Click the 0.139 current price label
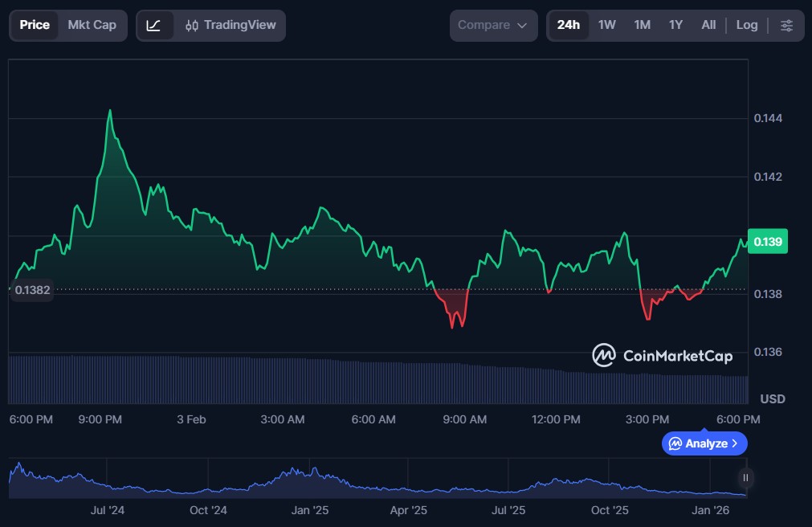This screenshot has width=812, height=527. pos(769,242)
